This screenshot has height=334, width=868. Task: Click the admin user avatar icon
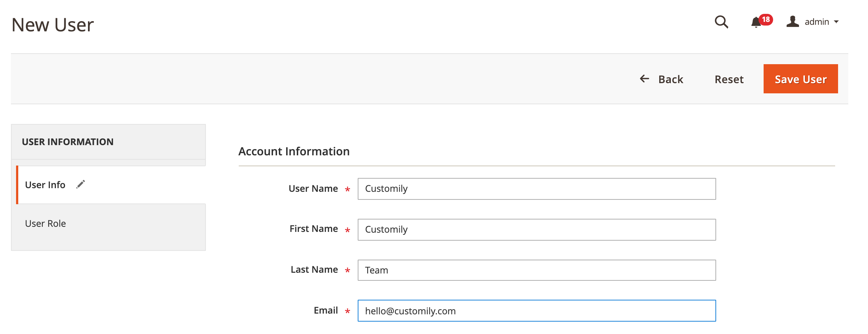(x=792, y=22)
